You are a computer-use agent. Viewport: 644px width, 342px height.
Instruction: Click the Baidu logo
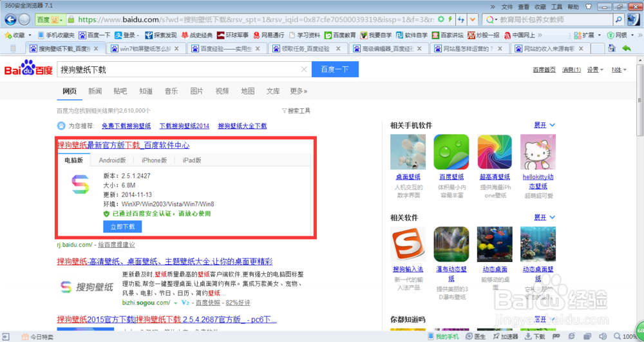click(28, 68)
